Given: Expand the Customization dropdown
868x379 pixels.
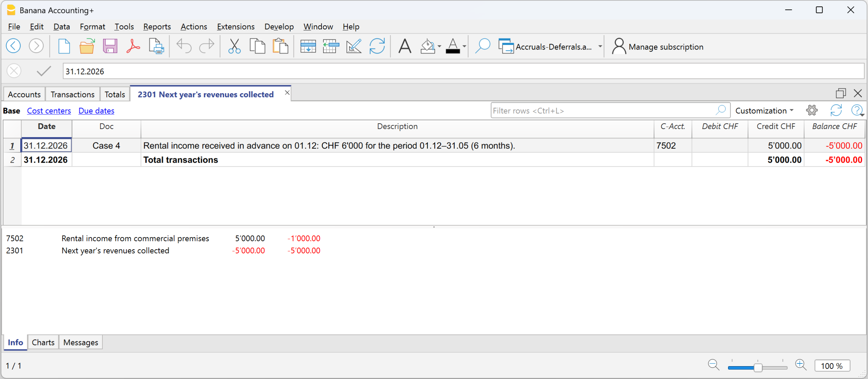Looking at the screenshot, I should [x=764, y=110].
